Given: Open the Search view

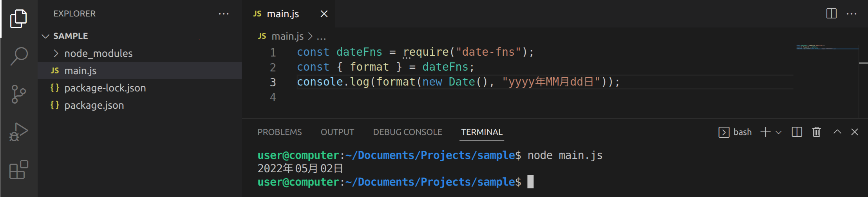Looking at the screenshot, I should point(18,56).
